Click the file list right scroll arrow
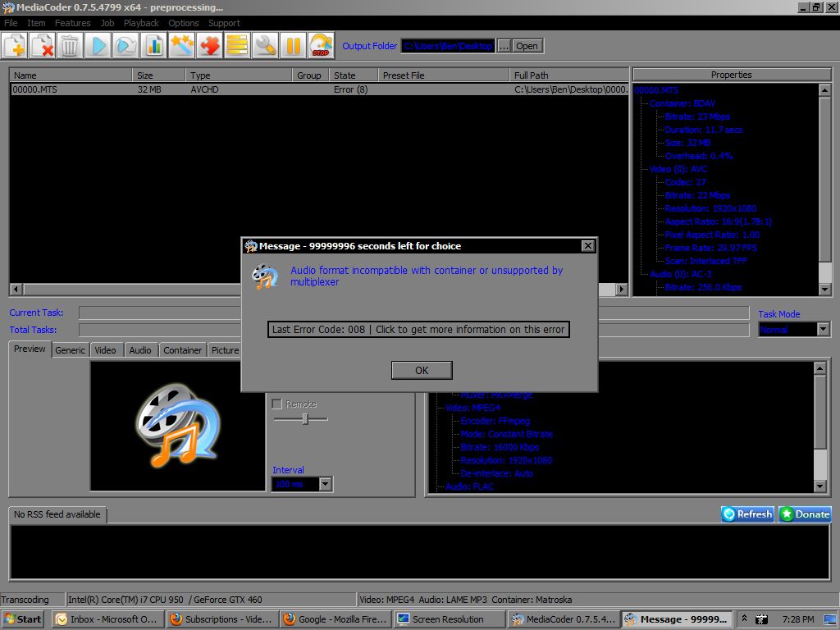 pyautogui.click(x=622, y=290)
